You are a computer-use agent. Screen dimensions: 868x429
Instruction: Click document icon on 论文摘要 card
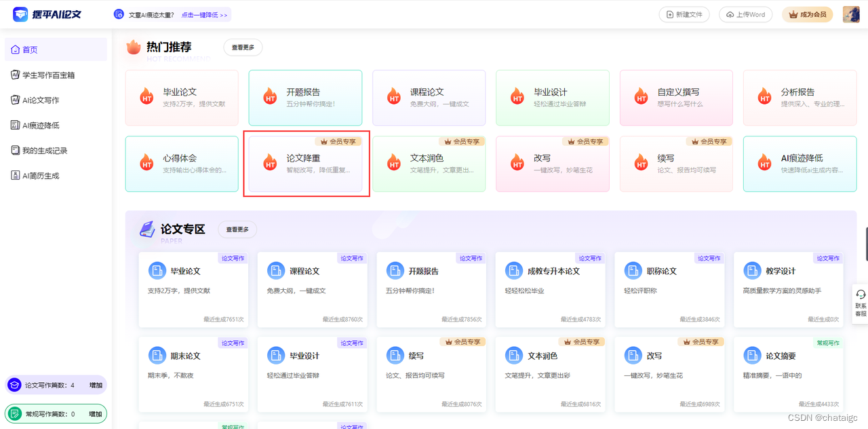click(752, 356)
